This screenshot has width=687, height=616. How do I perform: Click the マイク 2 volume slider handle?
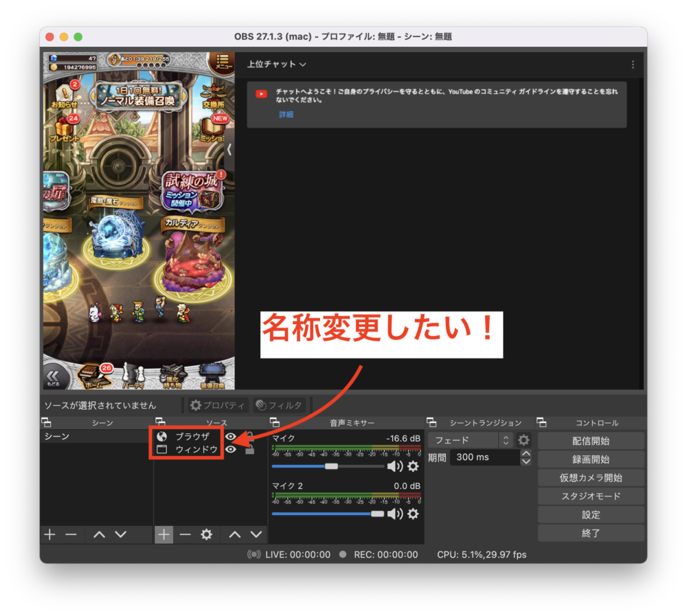point(377,514)
